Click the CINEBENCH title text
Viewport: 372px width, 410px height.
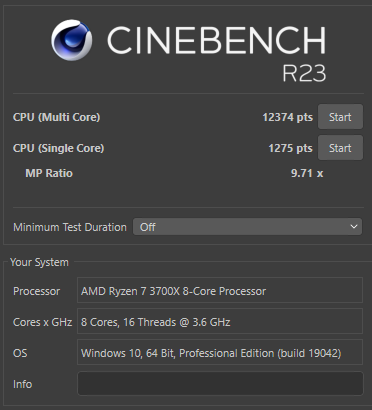coord(216,40)
